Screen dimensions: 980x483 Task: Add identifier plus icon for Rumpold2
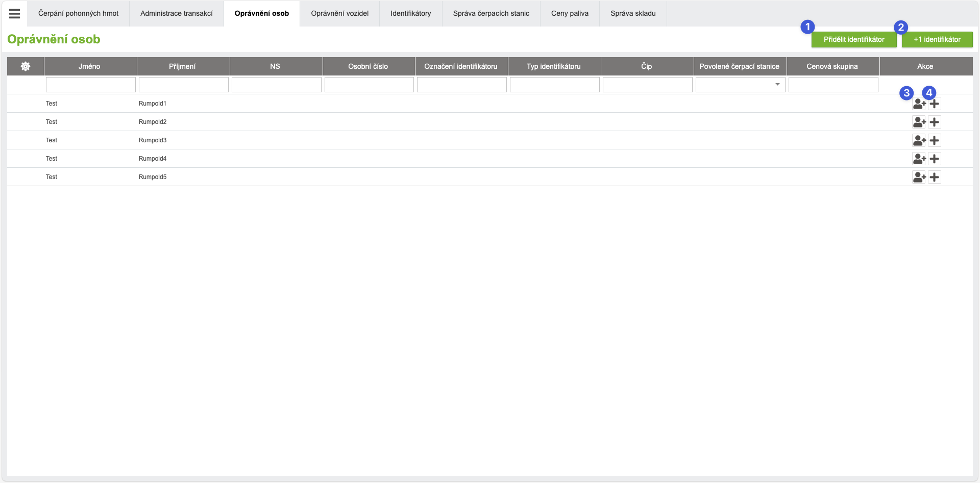935,122
